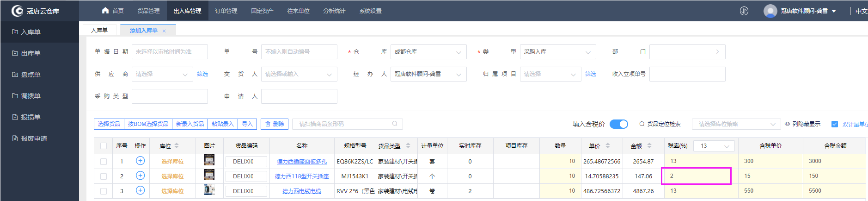Image resolution: width=868 pixels, height=201 pixels.
Task: Open the 固定资产 menu
Action: [262, 11]
